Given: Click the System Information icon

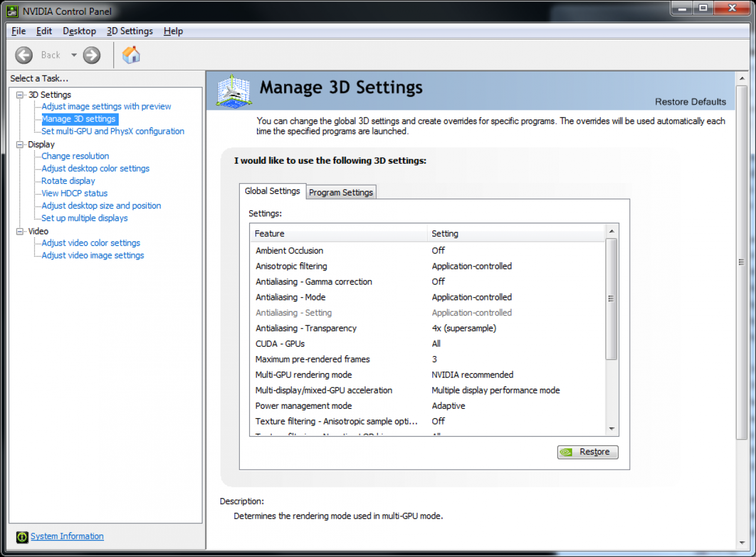Looking at the screenshot, I should (x=22, y=537).
